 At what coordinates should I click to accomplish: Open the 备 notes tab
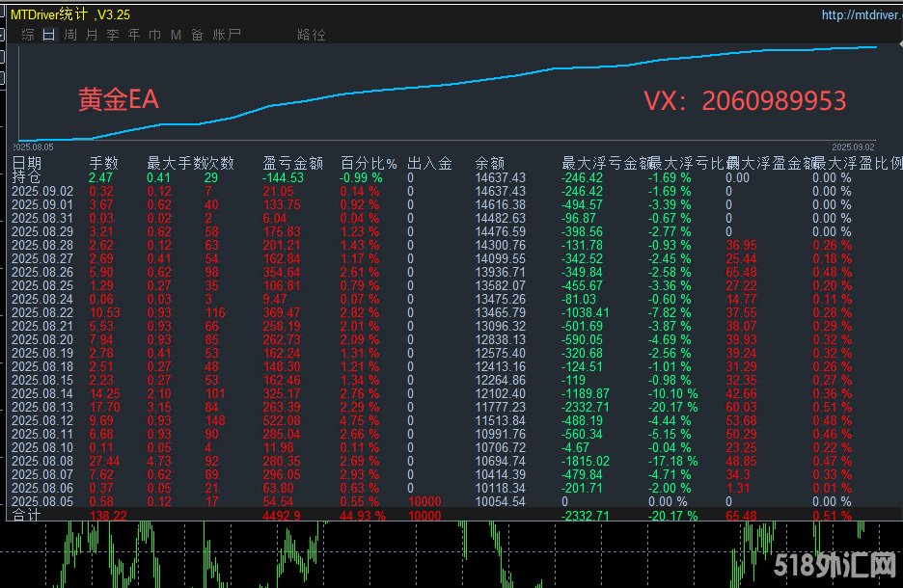click(x=197, y=35)
